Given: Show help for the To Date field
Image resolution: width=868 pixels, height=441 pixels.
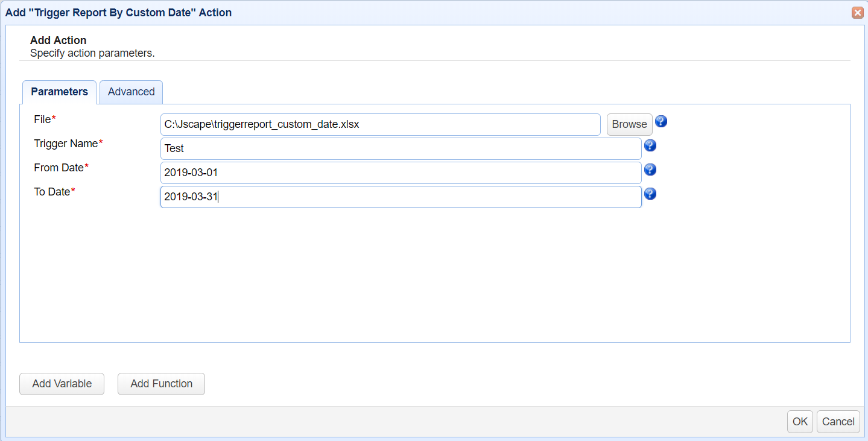Looking at the screenshot, I should 650,194.
